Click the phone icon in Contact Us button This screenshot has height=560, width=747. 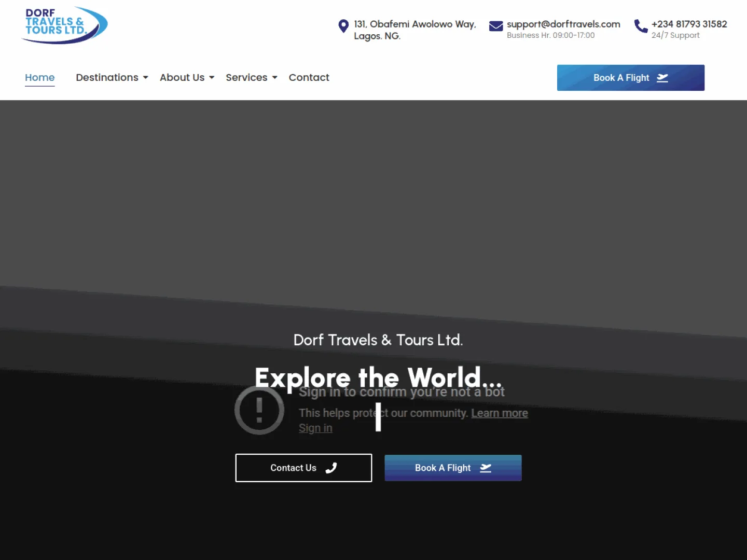click(x=331, y=468)
